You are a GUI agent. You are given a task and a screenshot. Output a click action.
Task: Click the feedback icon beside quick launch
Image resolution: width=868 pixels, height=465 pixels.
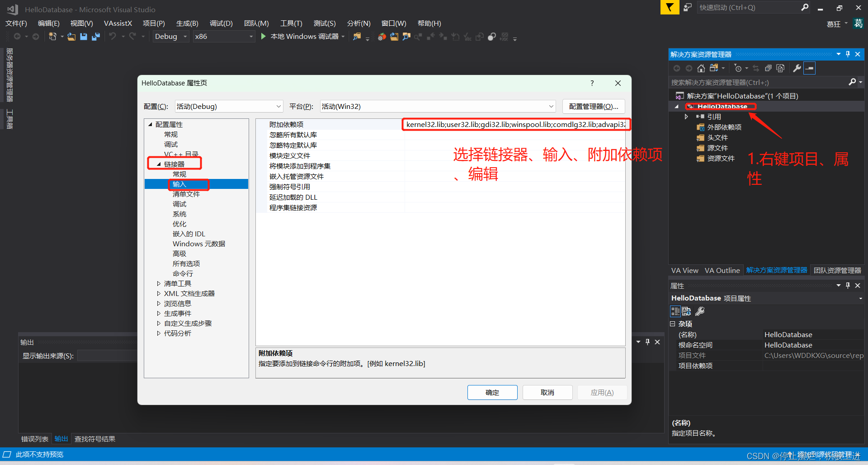(688, 7)
